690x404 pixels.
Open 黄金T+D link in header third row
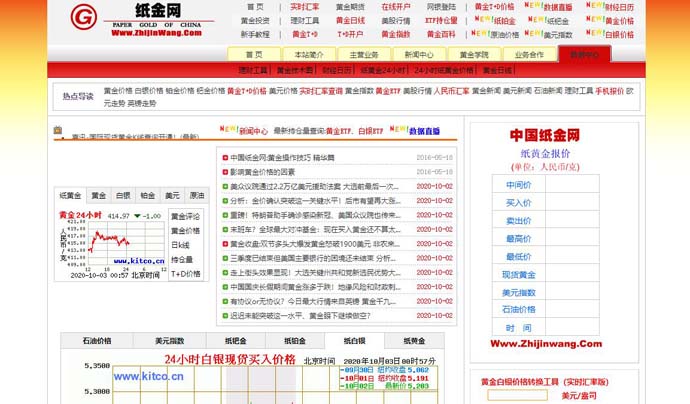[x=305, y=34]
